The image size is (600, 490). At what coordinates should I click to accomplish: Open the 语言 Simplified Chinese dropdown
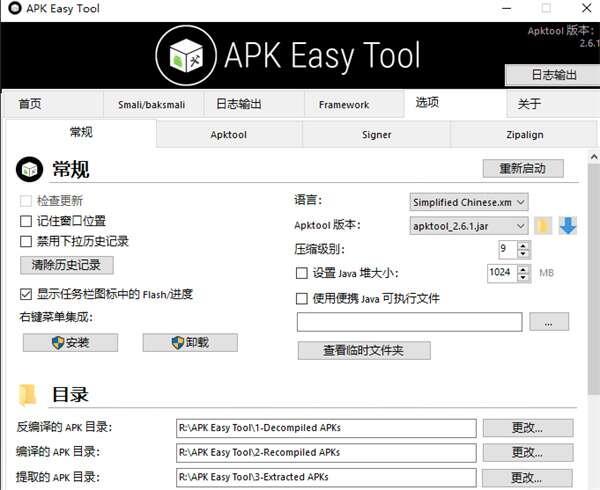[x=469, y=202]
